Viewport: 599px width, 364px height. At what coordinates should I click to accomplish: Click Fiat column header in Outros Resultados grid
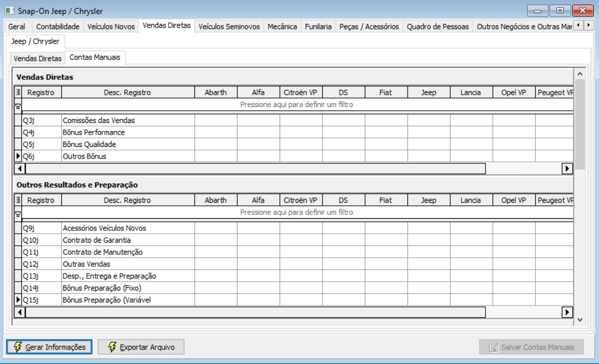tap(386, 200)
